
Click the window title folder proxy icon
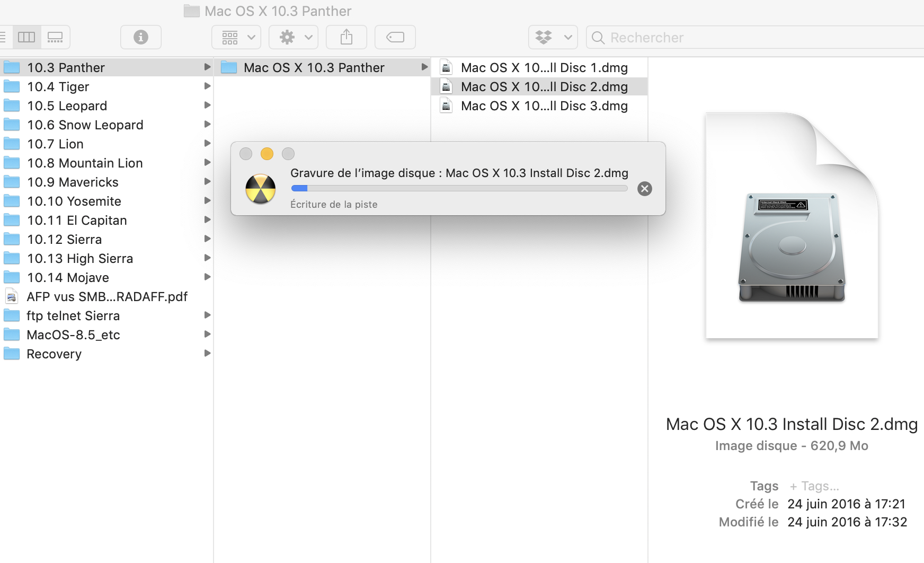coord(192,11)
